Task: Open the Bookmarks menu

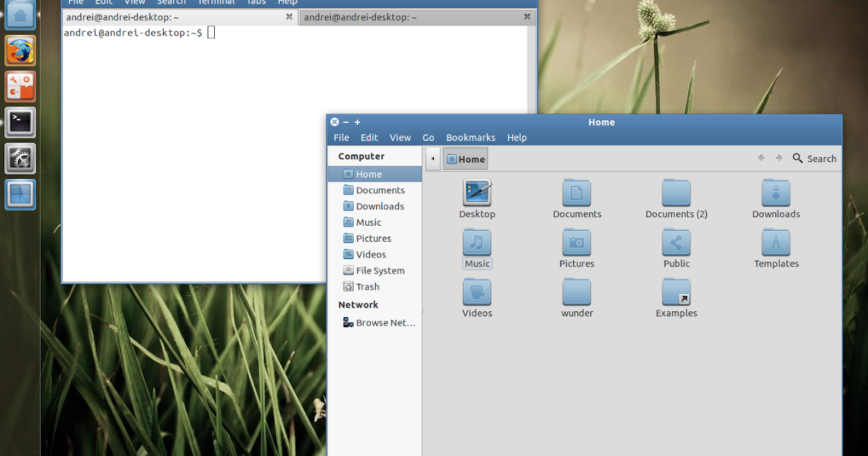Action: (x=471, y=138)
